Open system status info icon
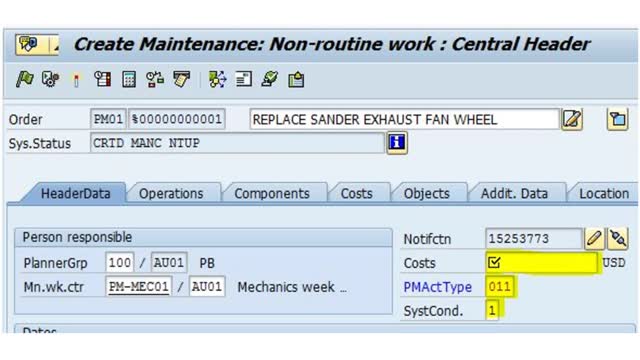The height and width of the screenshot is (360, 640). tap(397, 143)
